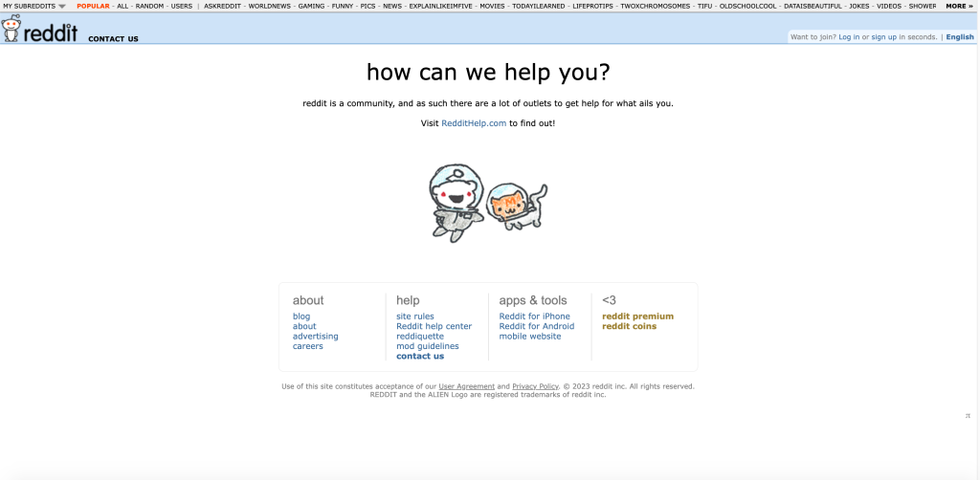This screenshot has height=480, width=980.
Task: Open the User Agreement in the footer
Action: tap(466, 386)
